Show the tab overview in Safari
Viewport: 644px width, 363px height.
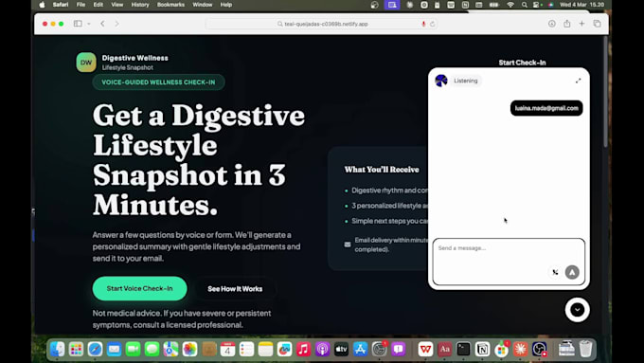tap(597, 24)
